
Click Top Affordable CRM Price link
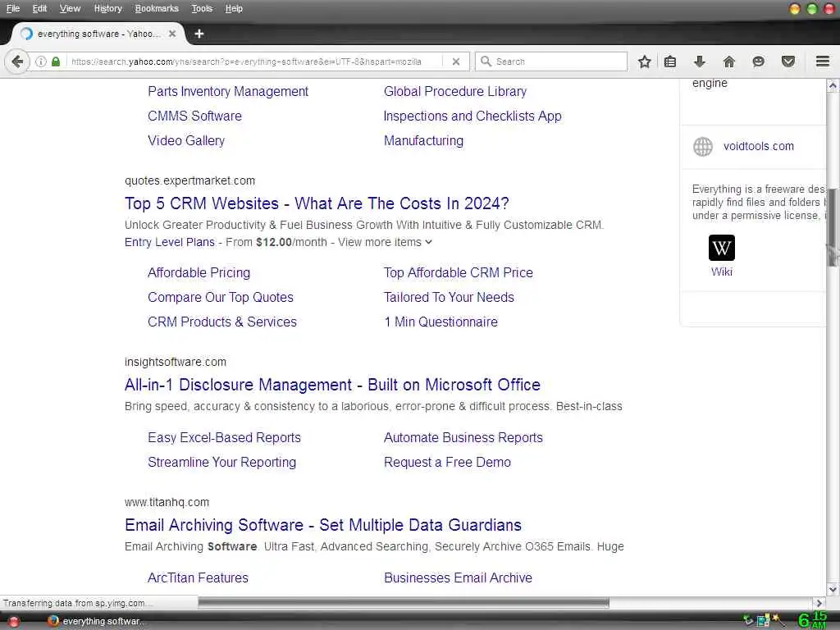point(458,272)
